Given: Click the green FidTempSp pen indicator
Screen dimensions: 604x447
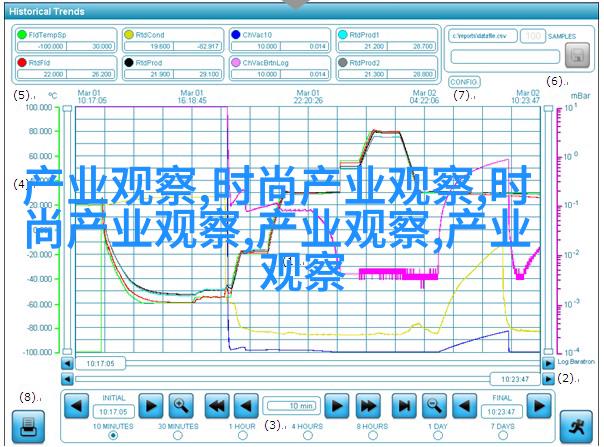Looking at the screenshot, I should [x=22, y=35].
